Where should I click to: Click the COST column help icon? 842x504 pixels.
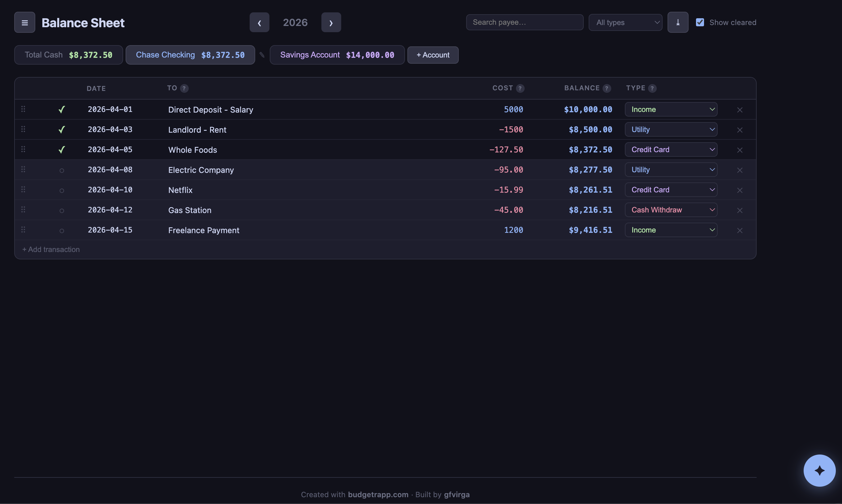tap(521, 88)
